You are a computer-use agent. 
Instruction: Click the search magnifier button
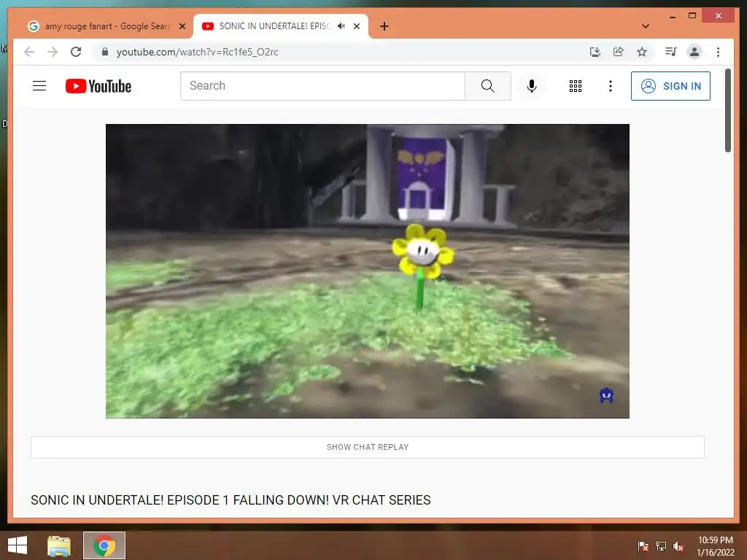(x=487, y=86)
